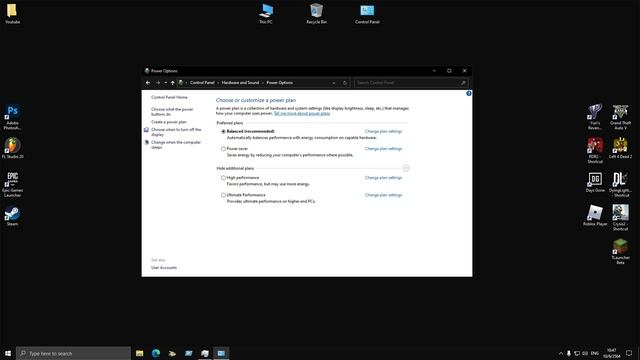Open Microsoft Edge from the taskbar
Viewport: 640px width, 360px height.
pyautogui.click(x=156, y=353)
